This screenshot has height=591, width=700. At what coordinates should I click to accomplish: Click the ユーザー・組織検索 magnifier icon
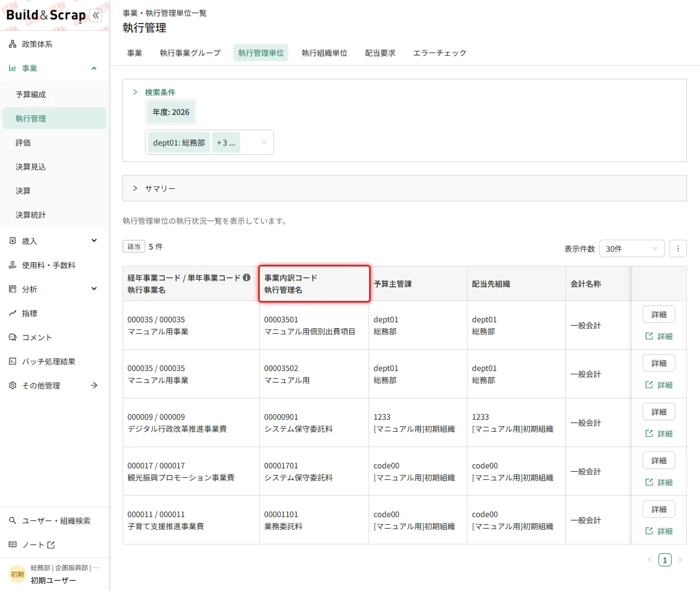pyautogui.click(x=13, y=520)
